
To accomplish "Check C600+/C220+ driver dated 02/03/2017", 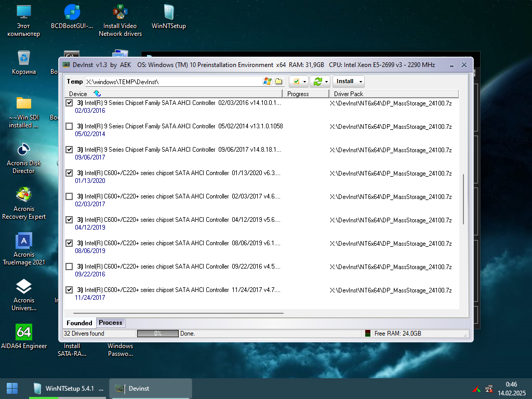I will tap(69, 196).
